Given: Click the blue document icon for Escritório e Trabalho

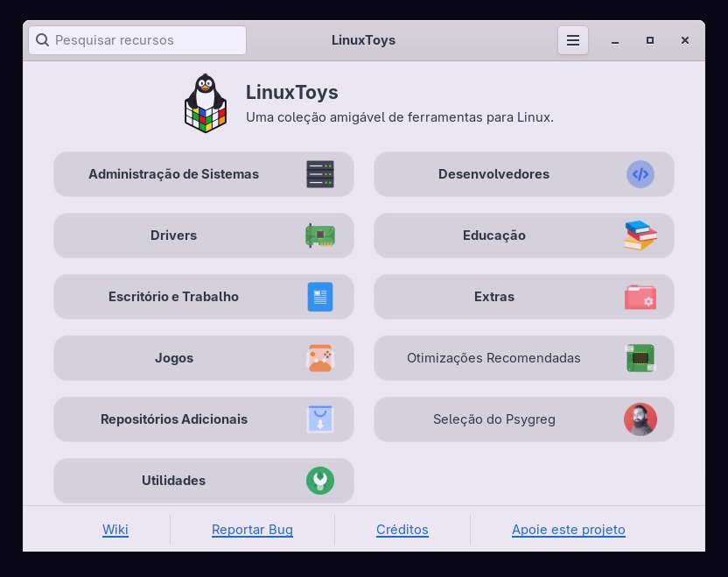Looking at the screenshot, I should tap(320, 297).
